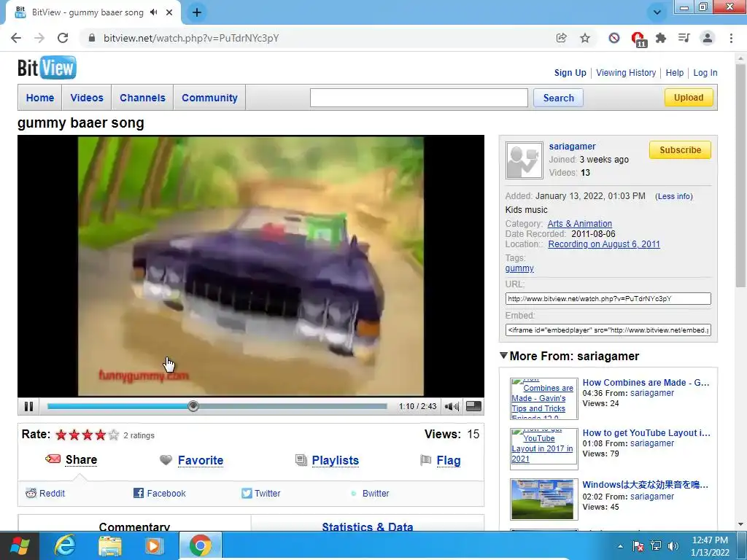Open How Combines are Made video title
747x560 pixels.
[x=646, y=382]
